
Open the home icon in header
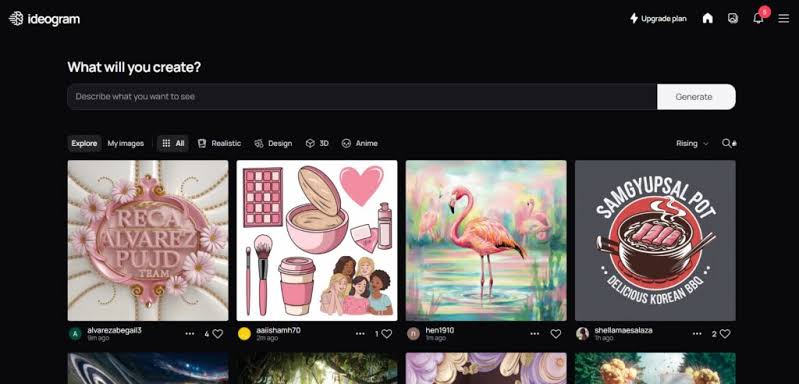(x=707, y=18)
